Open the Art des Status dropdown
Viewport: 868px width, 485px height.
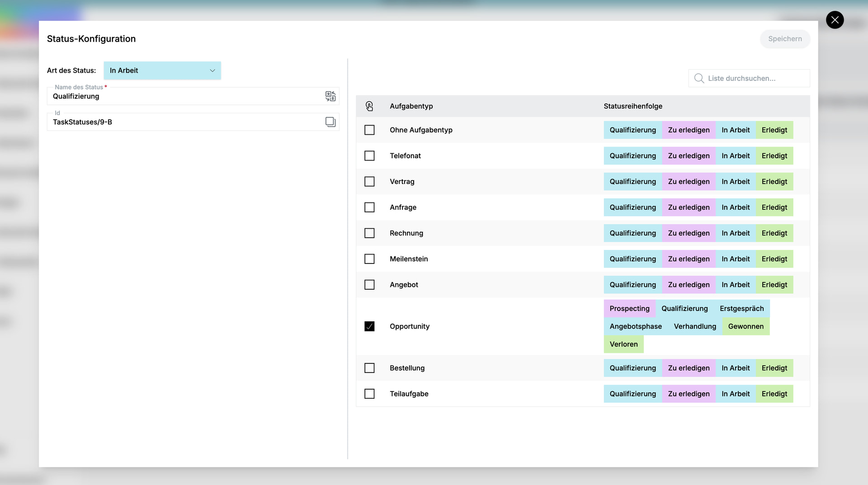click(x=162, y=71)
